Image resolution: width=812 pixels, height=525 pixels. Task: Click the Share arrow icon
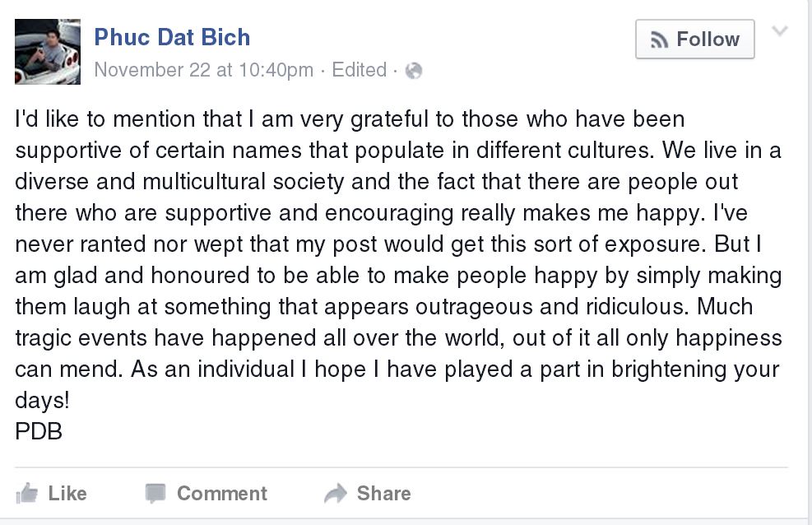pos(336,493)
